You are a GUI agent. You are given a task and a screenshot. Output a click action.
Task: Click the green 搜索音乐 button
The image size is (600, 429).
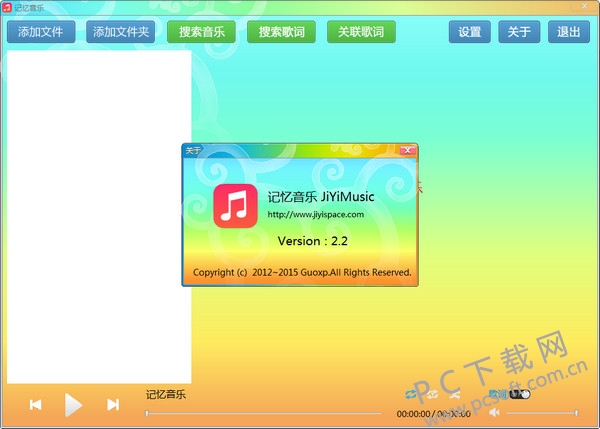click(x=201, y=32)
